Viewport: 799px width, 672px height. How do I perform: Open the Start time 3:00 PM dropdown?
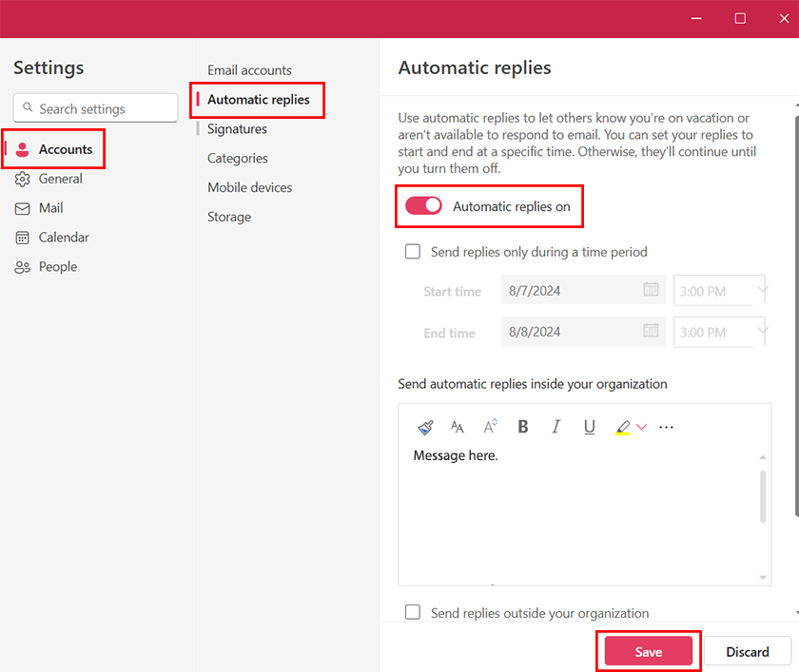pos(719,290)
